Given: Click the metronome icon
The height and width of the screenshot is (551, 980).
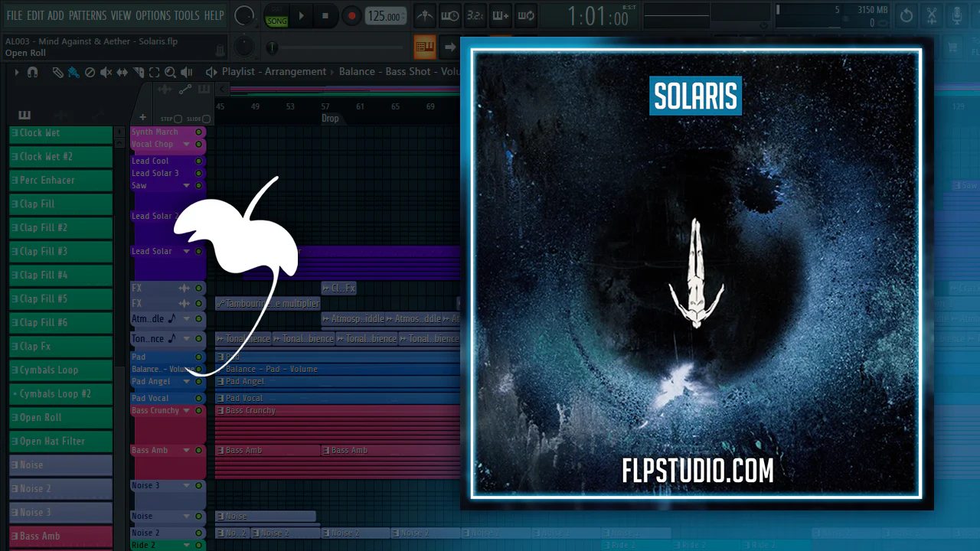Looking at the screenshot, I should pos(424,15).
